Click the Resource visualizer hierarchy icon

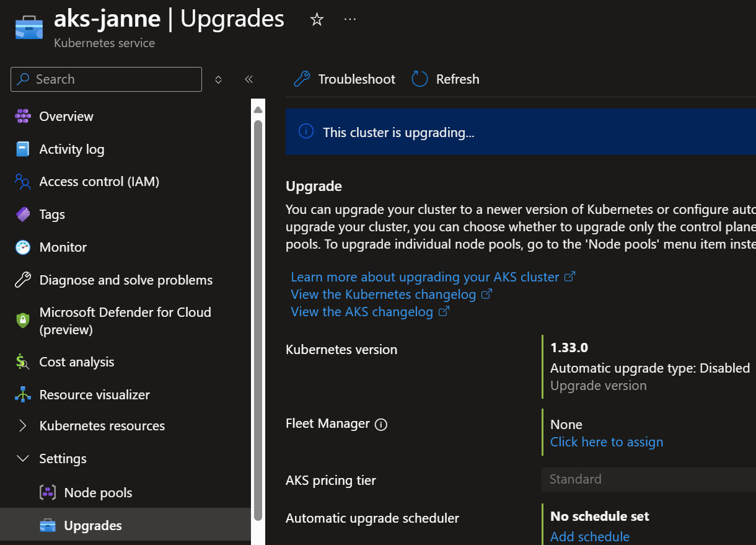(x=23, y=394)
